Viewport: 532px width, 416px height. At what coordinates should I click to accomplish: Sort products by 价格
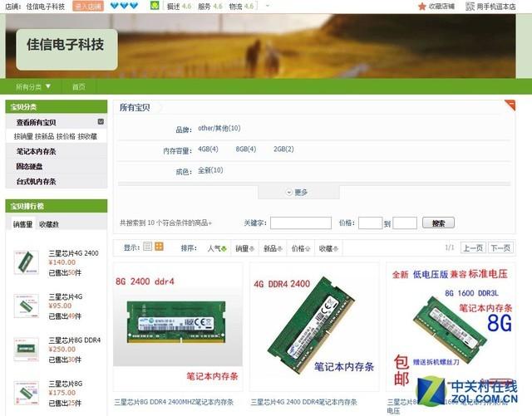point(301,248)
